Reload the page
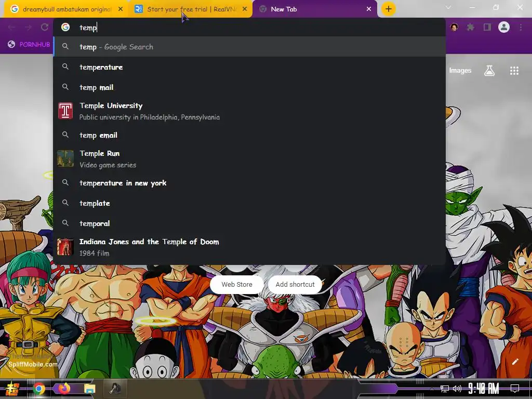Viewport: 532px width, 399px height. pos(45,27)
